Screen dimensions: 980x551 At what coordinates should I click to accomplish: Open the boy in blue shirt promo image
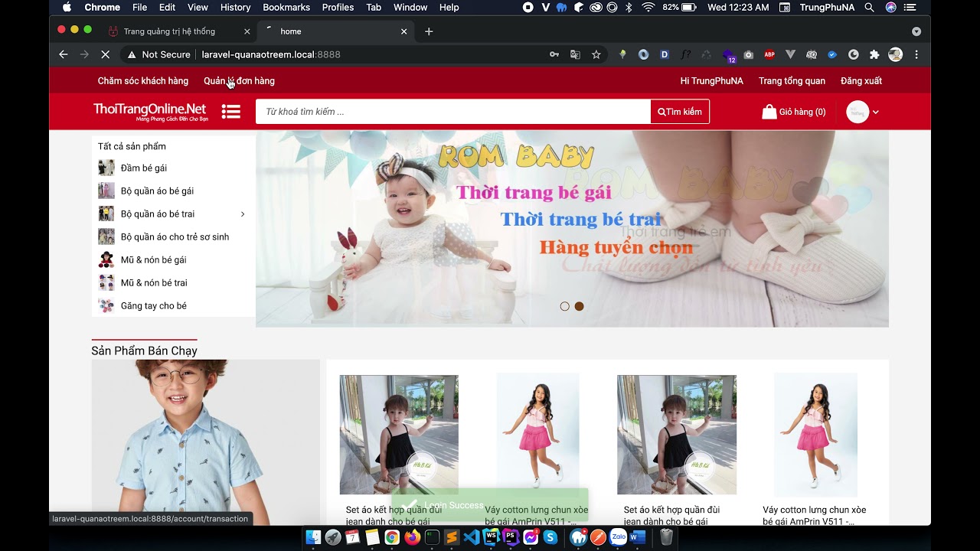[205, 442]
